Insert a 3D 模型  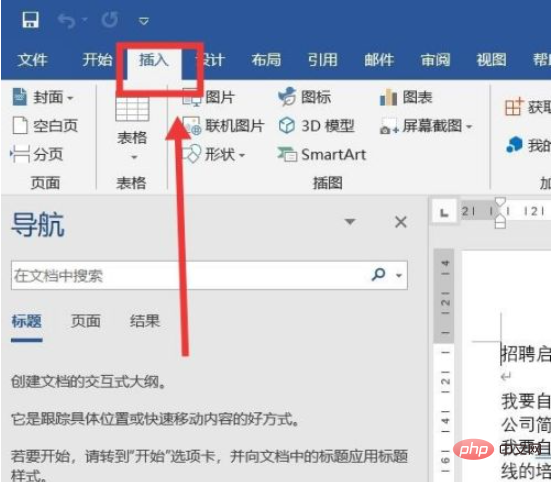316,126
